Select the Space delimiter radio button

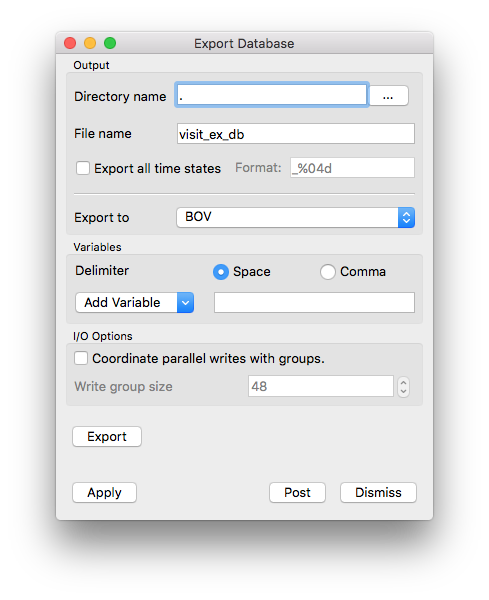(x=221, y=272)
